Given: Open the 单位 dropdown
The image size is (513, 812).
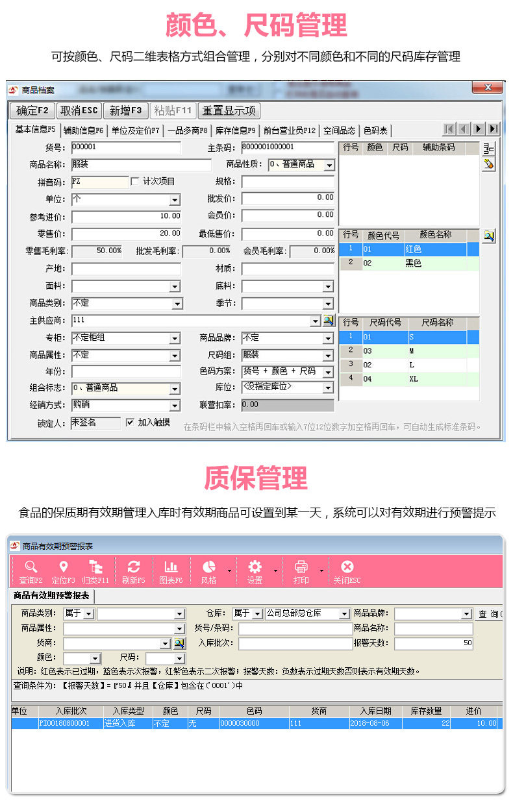Looking at the screenshot, I should pyautogui.click(x=175, y=200).
